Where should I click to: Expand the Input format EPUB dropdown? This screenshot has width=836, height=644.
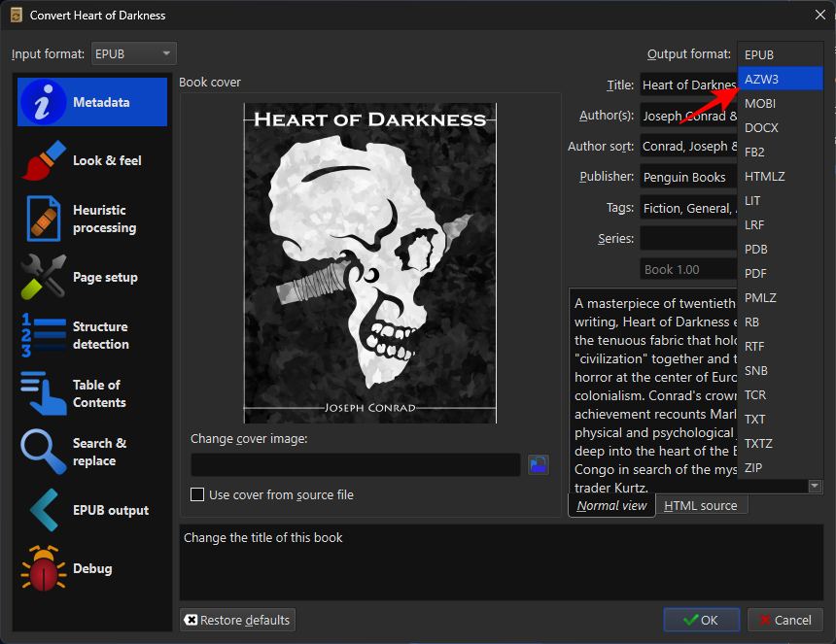(x=134, y=53)
